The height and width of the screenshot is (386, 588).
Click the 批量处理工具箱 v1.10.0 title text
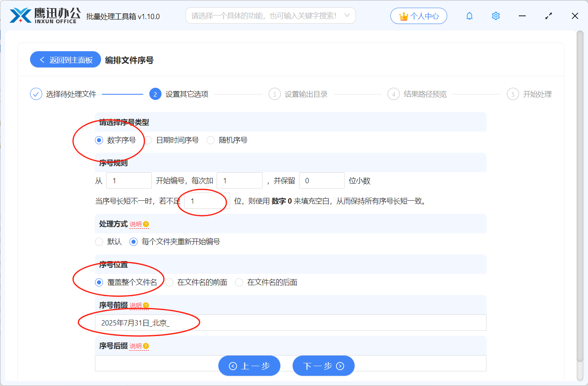click(x=123, y=16)
